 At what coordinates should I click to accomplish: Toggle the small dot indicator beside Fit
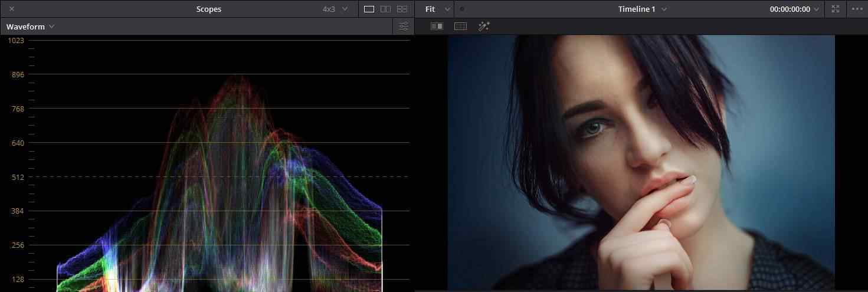[x=461, y=9]
